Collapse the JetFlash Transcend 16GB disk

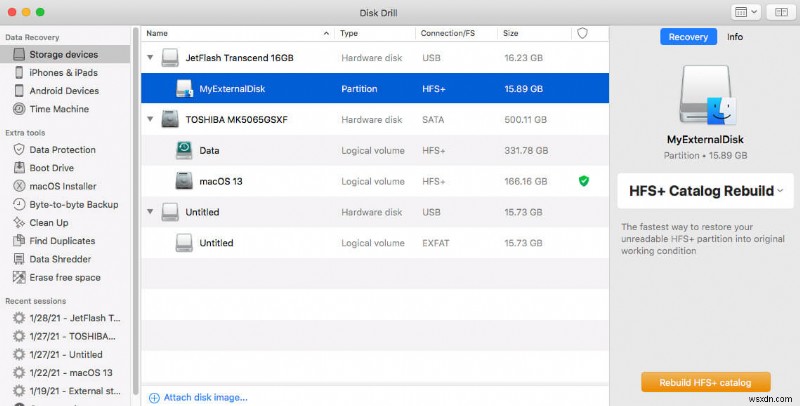150,58
